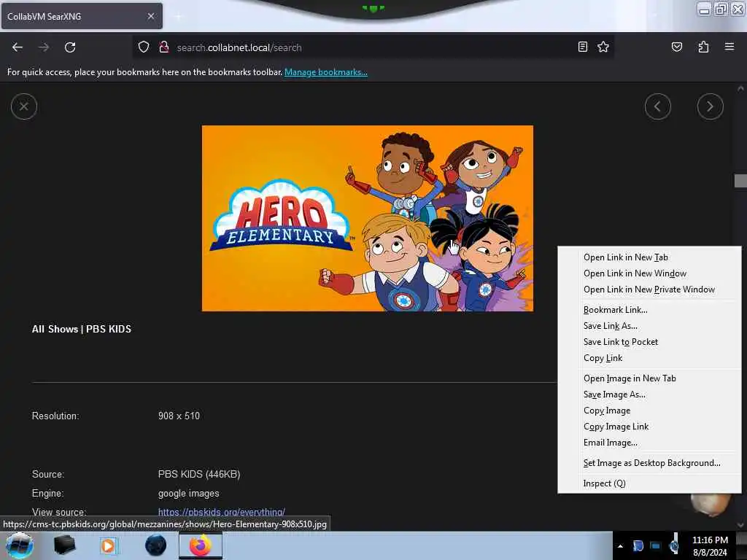Open the black box taskbar application
The image size is (747, 560).
pyautogui.click(x=64, y=545)
